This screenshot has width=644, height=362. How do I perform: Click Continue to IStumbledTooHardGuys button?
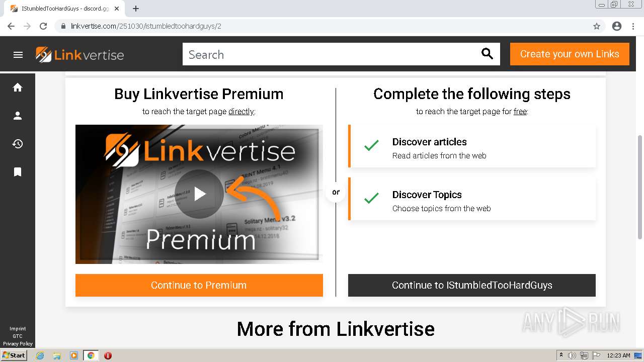[x=472, y=285]
